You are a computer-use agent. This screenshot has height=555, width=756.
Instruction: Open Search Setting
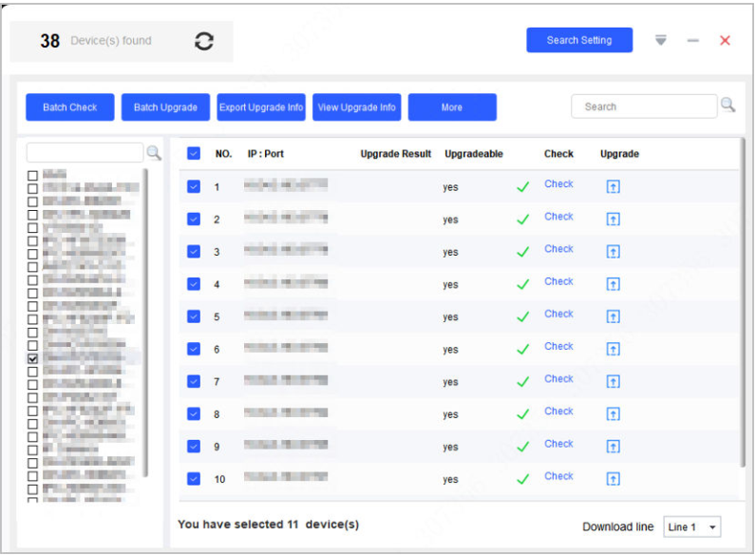[579, 40]
